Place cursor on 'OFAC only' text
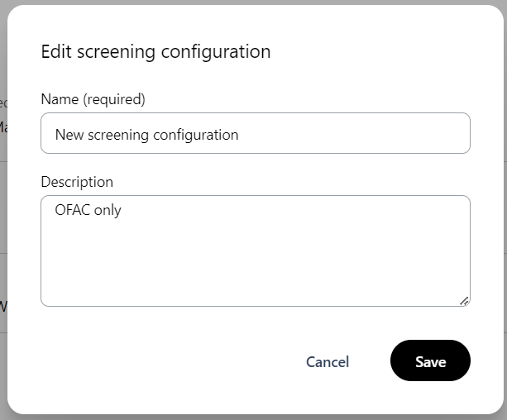 88,210
